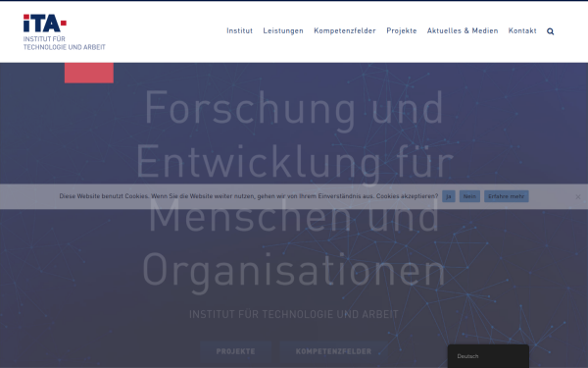Click Erfahre mehr about cookies
This screenshot has width=588, height=368.
coord(507,196)
